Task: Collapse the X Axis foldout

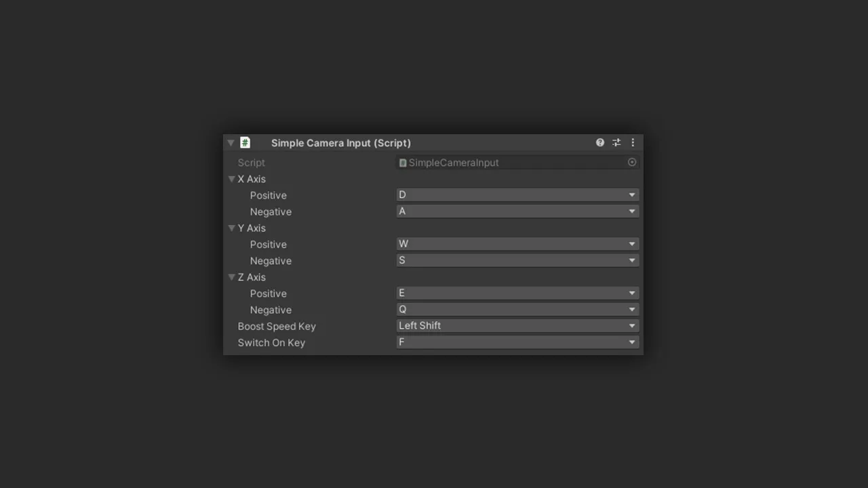Action: tap(232, 180)
